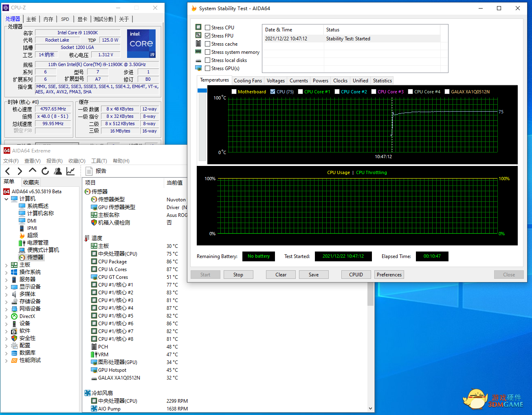This screenshot has height=415, width=532.
Task: Click the AIDA64 flame icon in Stability Test title
Action: [194, 8]
